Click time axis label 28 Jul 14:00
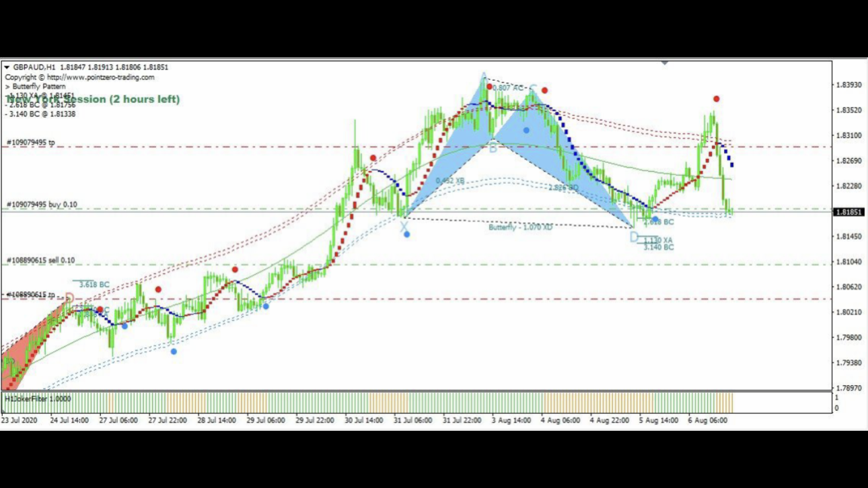 [217, 420]
